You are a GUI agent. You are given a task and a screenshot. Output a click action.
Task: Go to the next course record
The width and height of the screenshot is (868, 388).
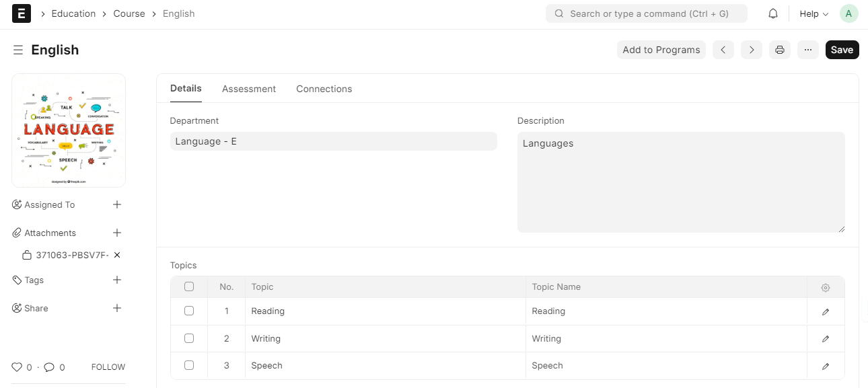click(x=751, y=50)
